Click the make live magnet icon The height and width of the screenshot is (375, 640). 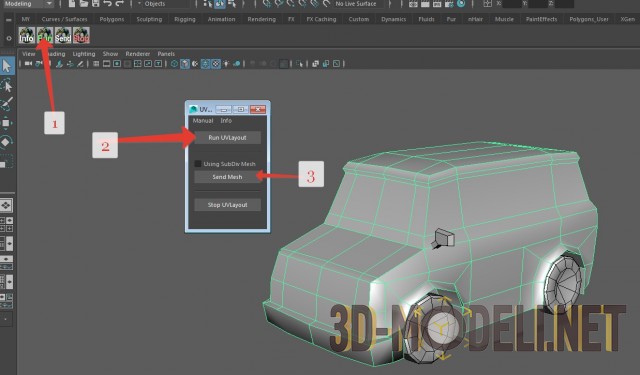coord(327,4)
